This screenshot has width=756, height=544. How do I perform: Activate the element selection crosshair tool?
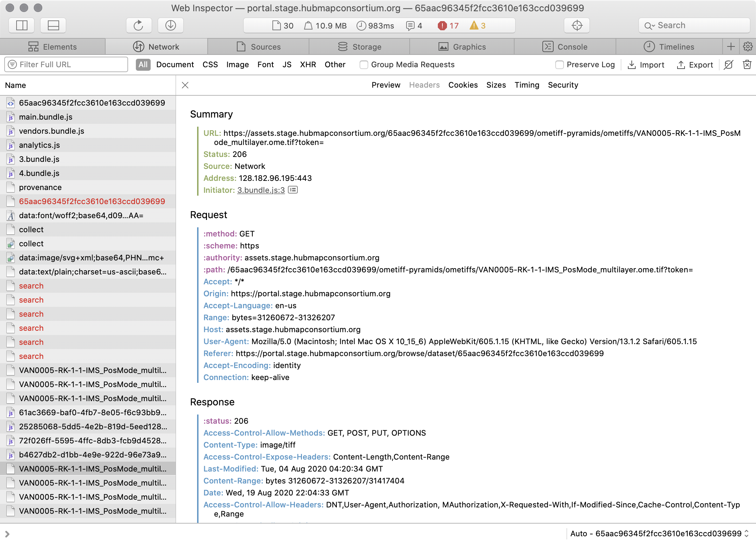point(577,25)
